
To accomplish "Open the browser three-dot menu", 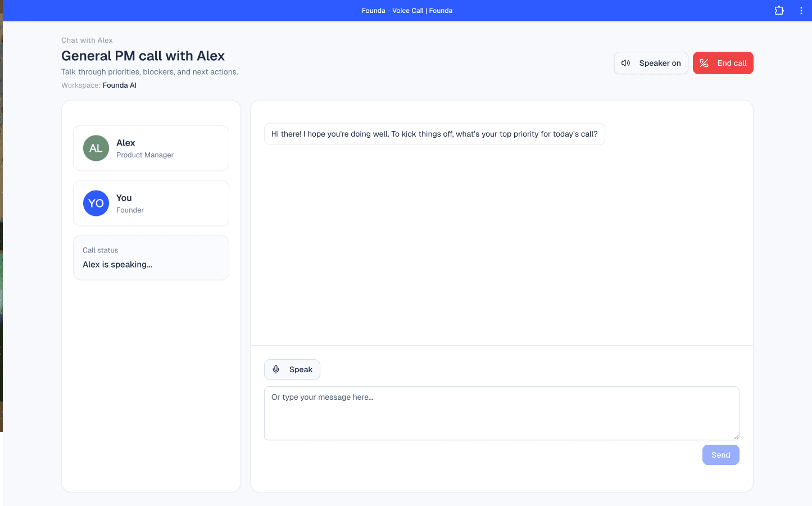I will [x=801, y=10].
